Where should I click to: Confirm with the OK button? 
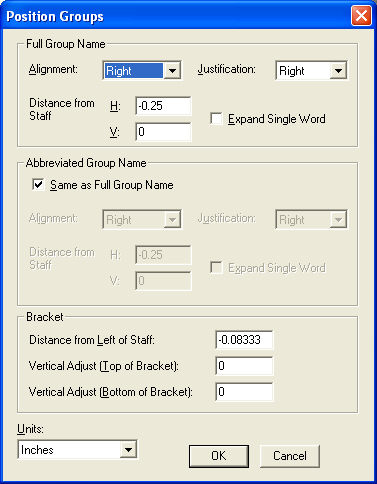click(219, 456)
